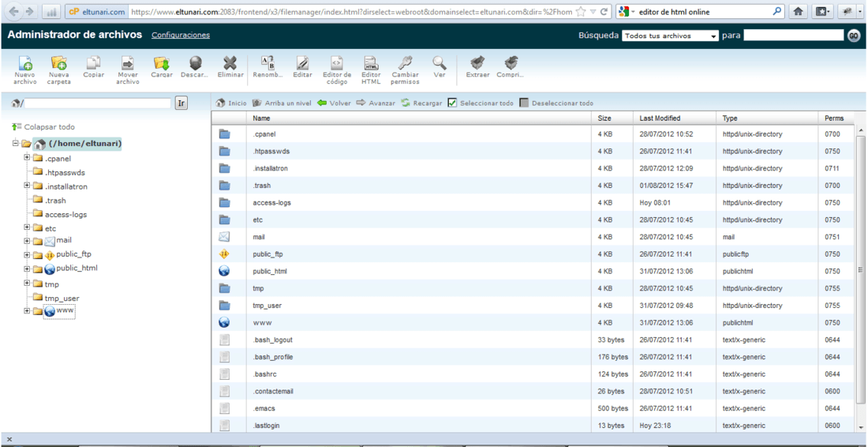Expand the tmp tree node

tap(27, 283)
